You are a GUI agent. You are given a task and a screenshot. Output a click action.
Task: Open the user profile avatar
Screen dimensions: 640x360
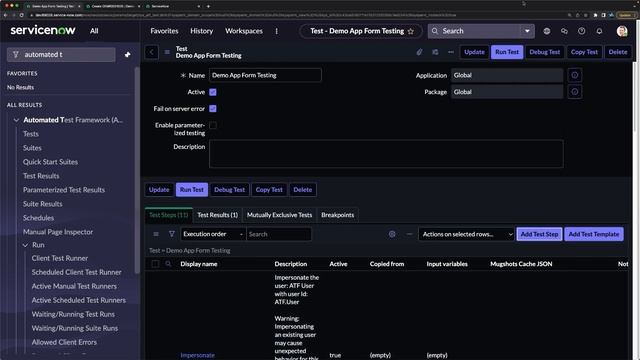(622, 31)
